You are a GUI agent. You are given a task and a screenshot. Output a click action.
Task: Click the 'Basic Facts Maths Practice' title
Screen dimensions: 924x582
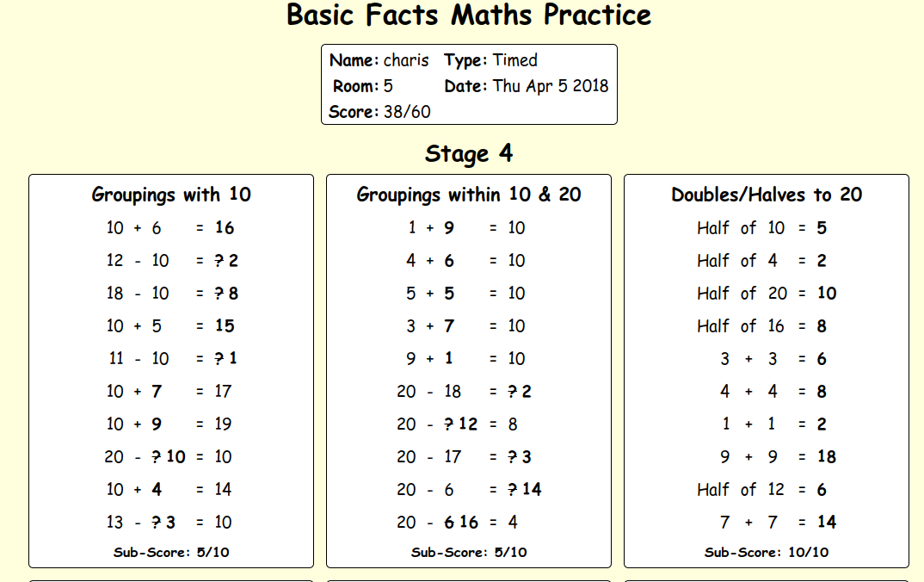coord(469,15)
